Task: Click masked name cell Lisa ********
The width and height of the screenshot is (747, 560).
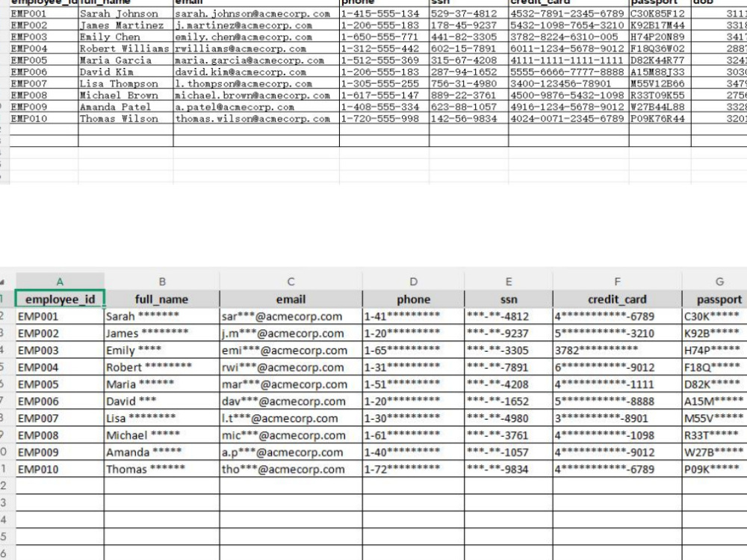Action: tap(162, 418)
